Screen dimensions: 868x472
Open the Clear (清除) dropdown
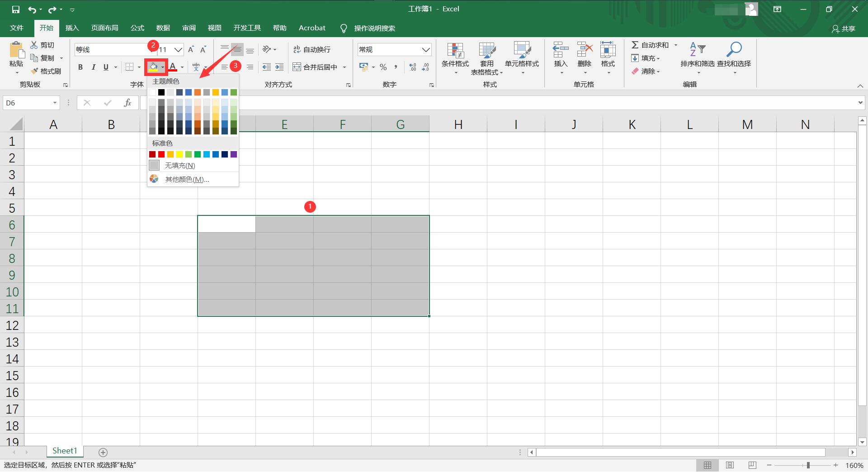646,71
